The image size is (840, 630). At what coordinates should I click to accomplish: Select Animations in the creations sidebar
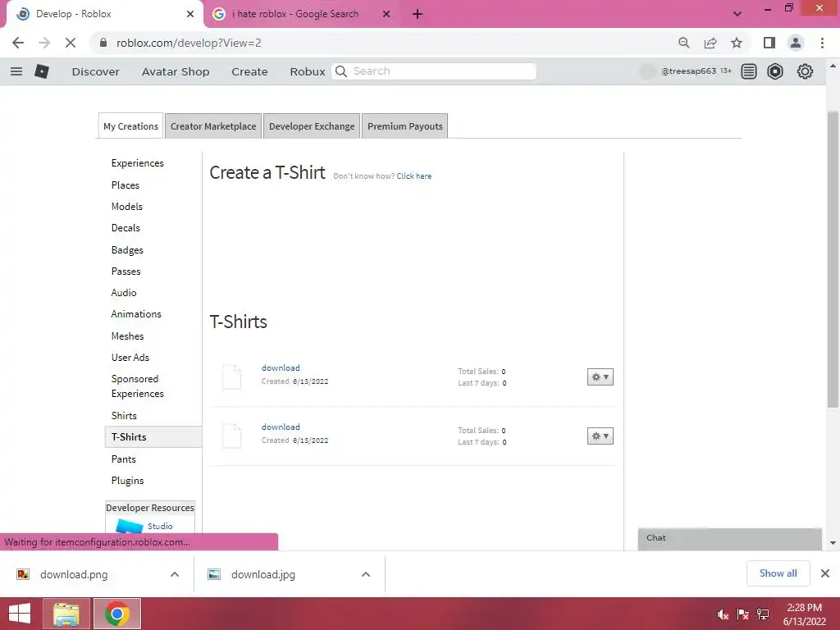click(136, 314)
